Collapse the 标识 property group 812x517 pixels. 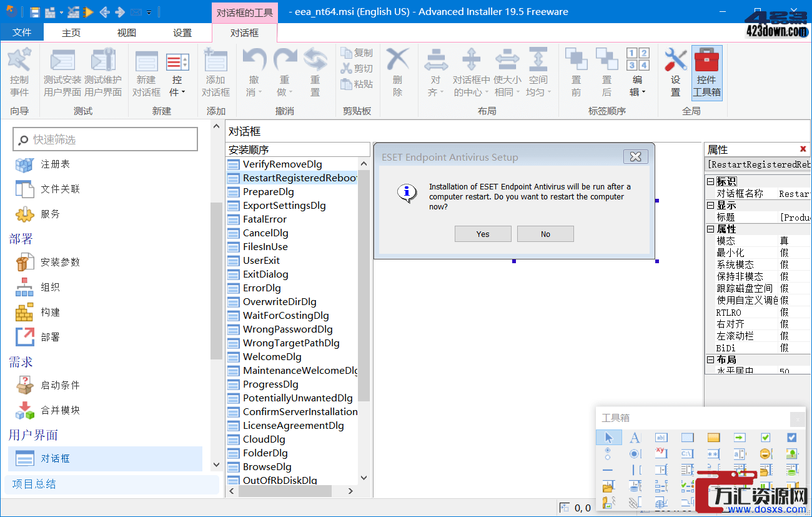click(x=710, y=181)
